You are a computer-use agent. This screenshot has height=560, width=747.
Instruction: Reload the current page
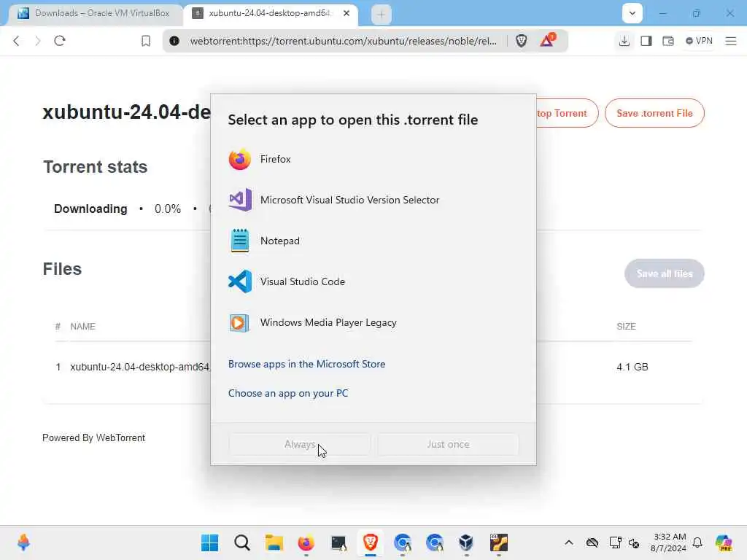coord(60,41)
